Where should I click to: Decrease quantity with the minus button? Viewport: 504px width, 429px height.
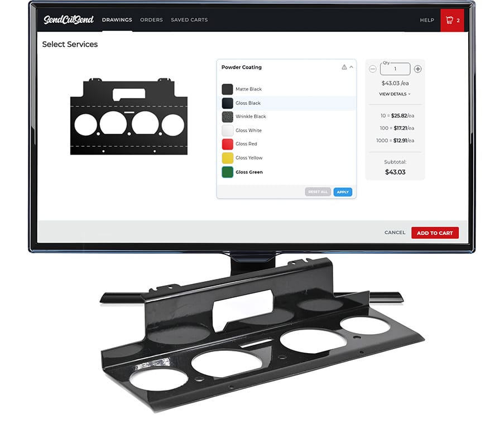(373, 69)
